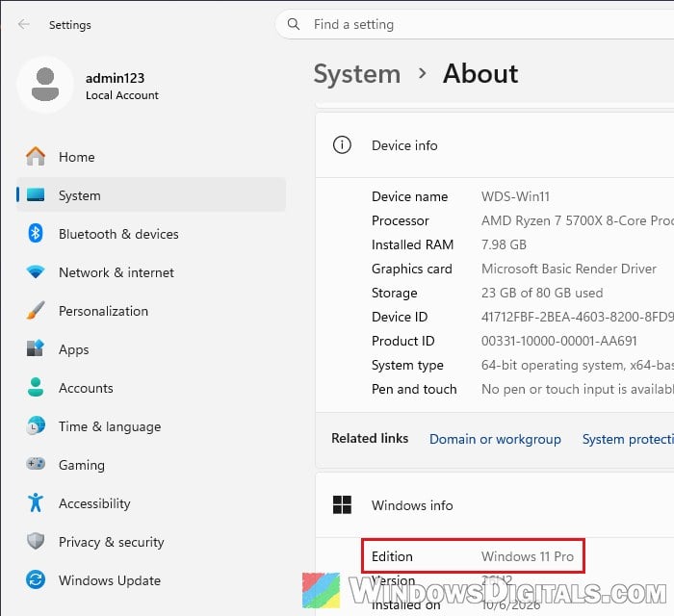Select the 23 GB of 80 GB used value
The width and height of the screenshot is (674, 616).
coord(542,293)
